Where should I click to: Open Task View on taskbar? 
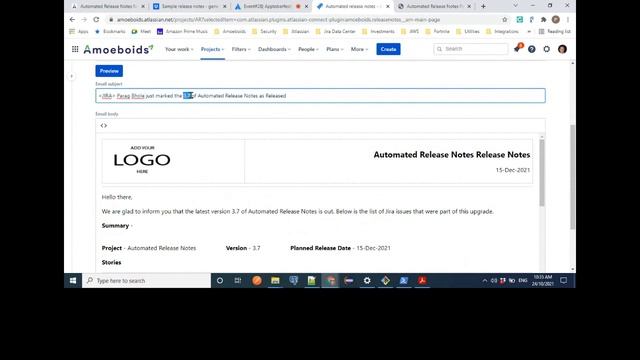[x=238, y=281]
